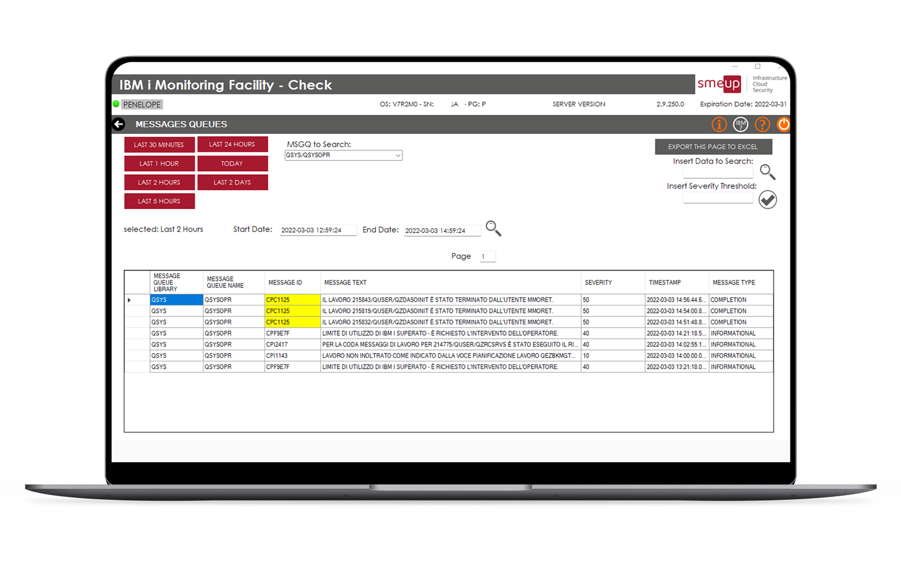Select timestamp 2022-03-03 14:21:18 cell
Screen dimensions: 901x588
pyautogui.click(x=677, y=333)
